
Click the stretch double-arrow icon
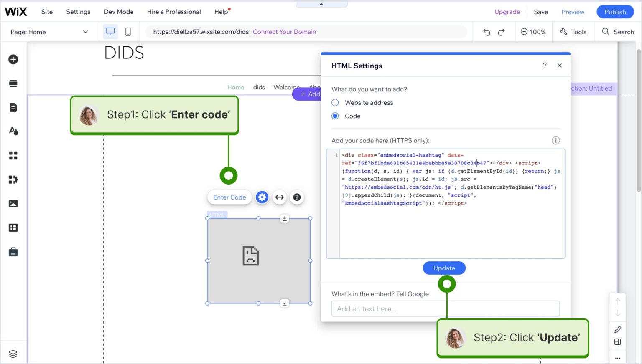(x=280, y=197)
